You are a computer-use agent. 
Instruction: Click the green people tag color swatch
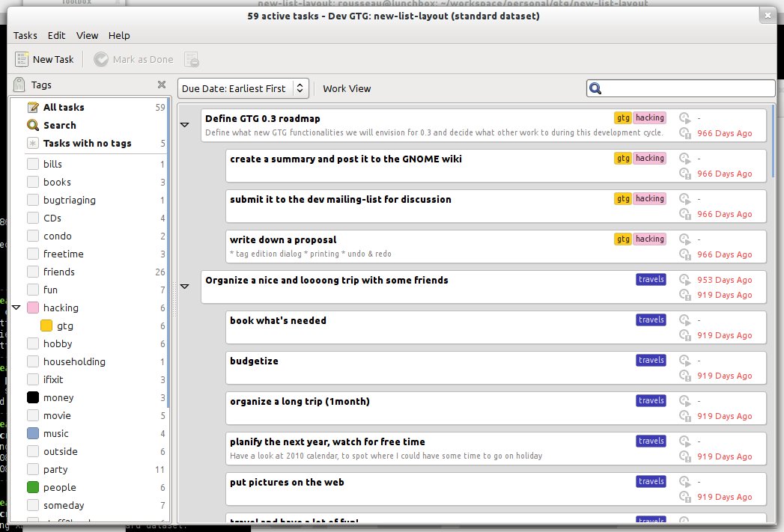33,487
